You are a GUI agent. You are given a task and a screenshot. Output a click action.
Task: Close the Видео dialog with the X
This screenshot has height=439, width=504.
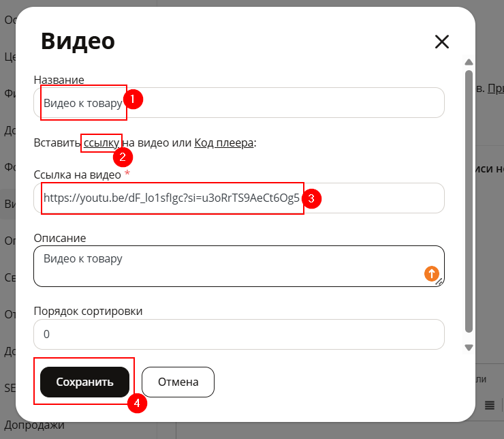[441, 42]
